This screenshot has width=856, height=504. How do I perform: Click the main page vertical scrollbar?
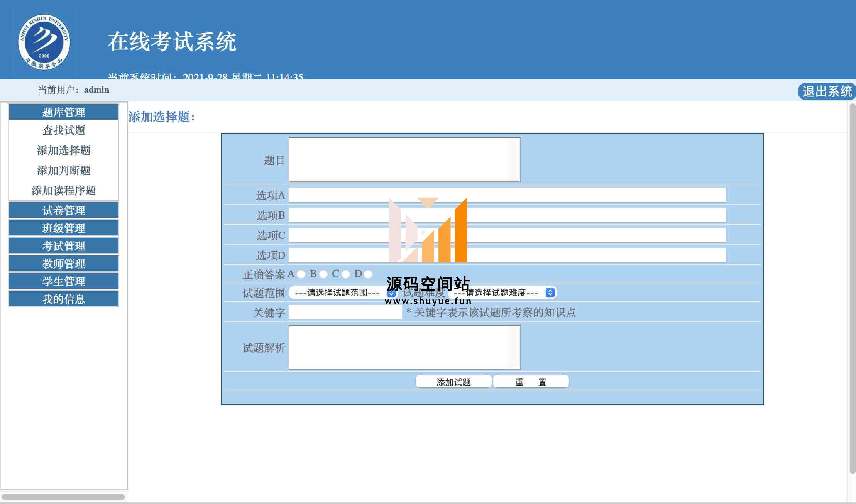(x=853, y=288)
